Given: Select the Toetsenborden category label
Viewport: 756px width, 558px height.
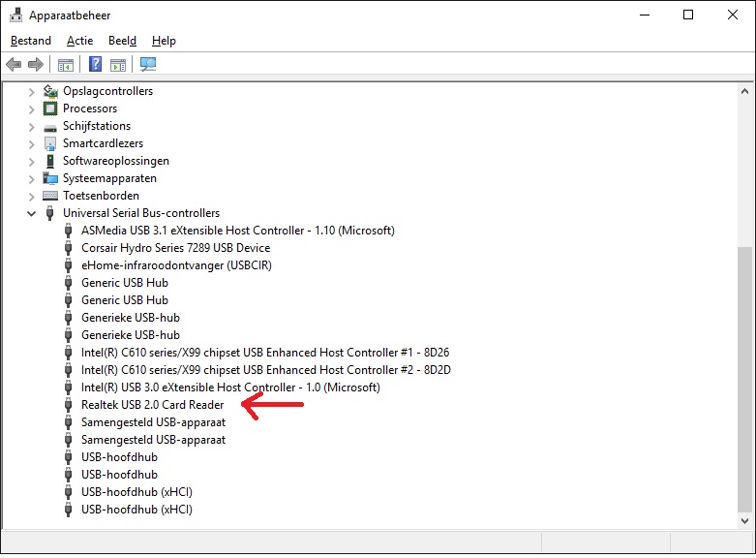Looking at the screenshot, I should coord(101,196).
